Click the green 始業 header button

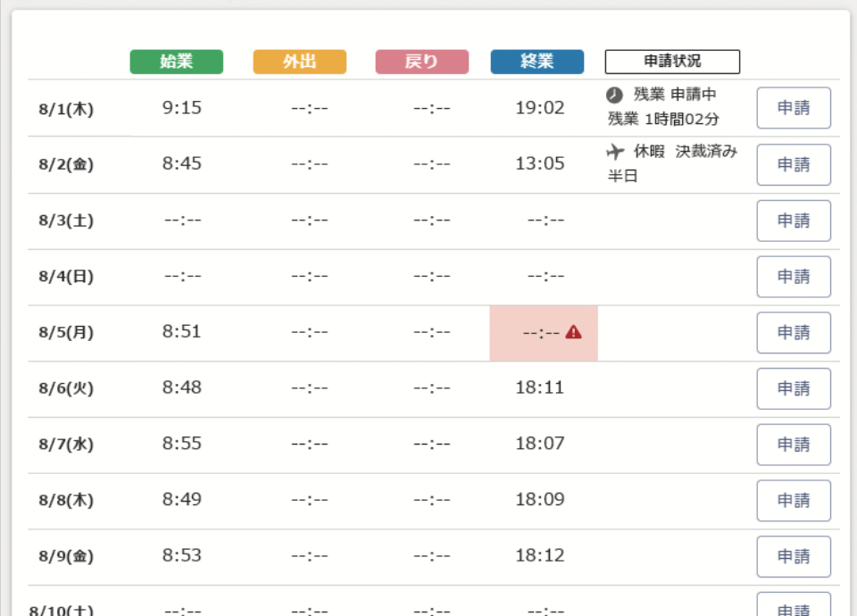[177, 62]
